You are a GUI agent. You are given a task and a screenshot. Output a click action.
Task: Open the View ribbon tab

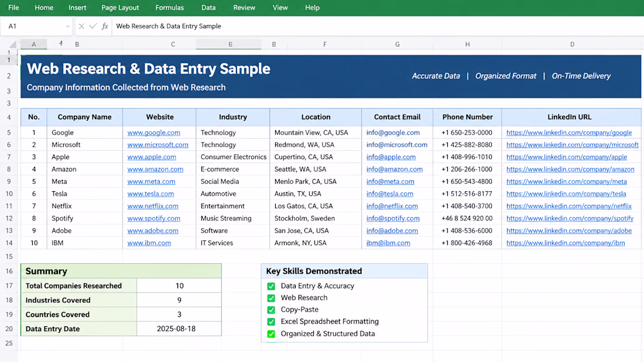click(x=280, y=8)
